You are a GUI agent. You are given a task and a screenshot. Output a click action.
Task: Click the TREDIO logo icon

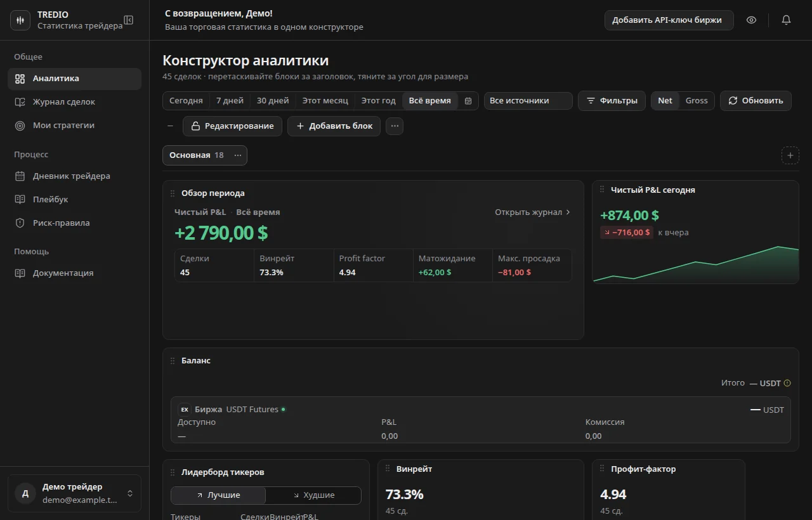pos(20,20)
